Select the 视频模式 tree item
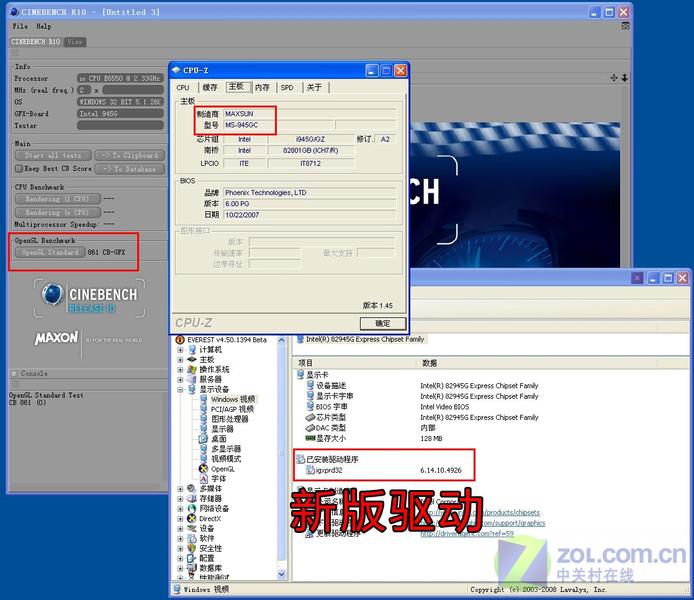 pos(226,459)
